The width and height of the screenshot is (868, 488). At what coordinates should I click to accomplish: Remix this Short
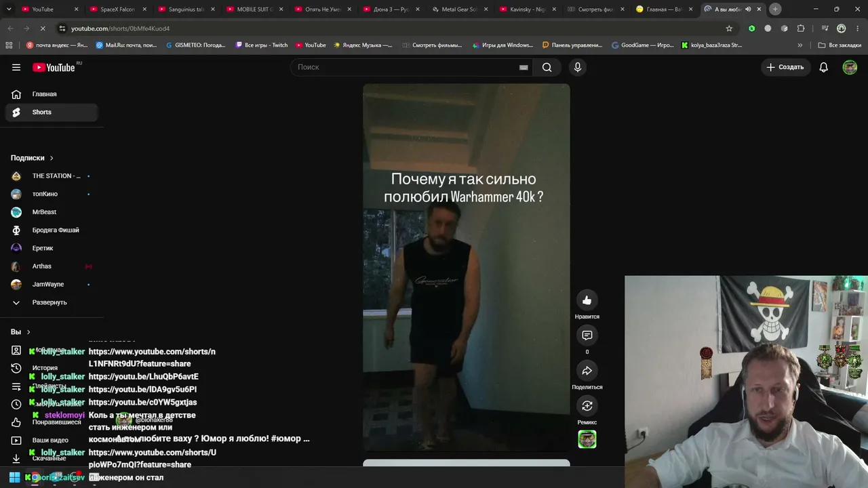pos(587,406)
